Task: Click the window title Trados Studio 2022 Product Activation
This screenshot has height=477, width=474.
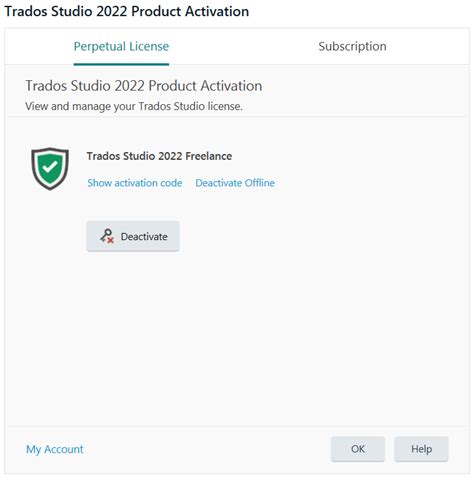Action: (127, 11)
